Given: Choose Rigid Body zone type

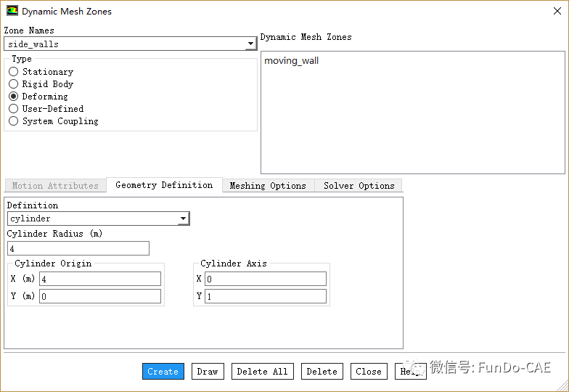Looking at the screenshot, I should [14, 84].
